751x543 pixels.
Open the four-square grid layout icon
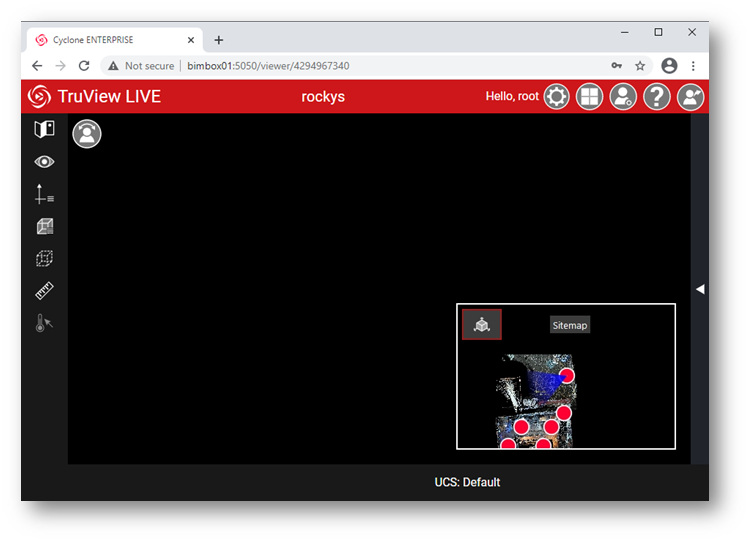pyautogui.click(x=590, y=97)
